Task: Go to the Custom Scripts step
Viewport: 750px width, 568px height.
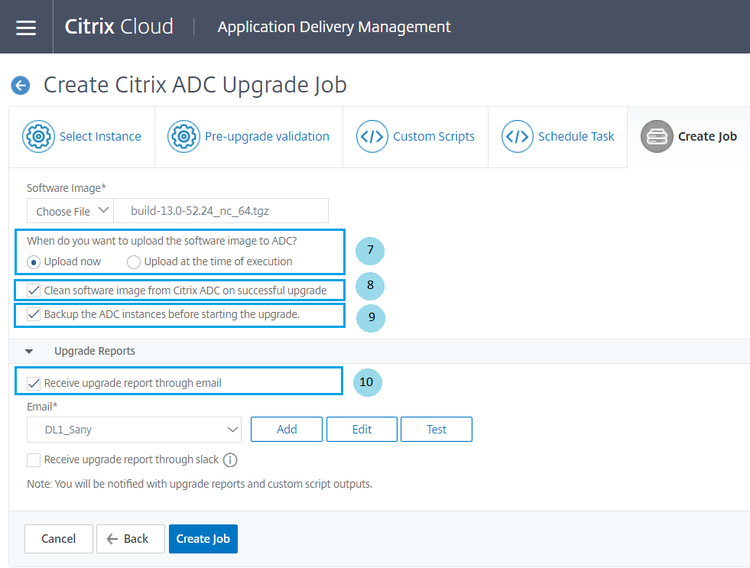Action: 415,137
